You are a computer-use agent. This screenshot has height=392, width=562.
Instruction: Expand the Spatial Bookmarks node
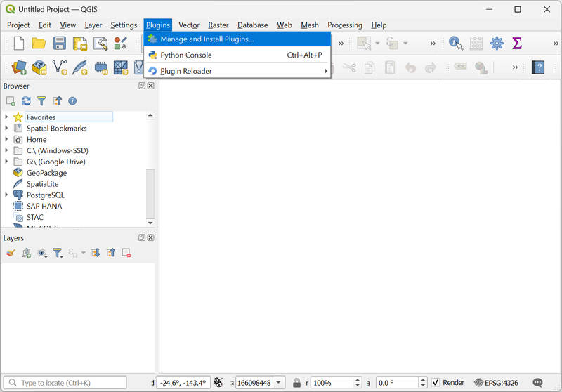(6, 128)
